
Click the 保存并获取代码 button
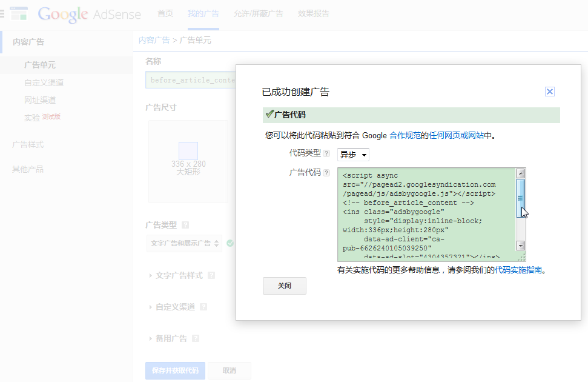(175, 370)
